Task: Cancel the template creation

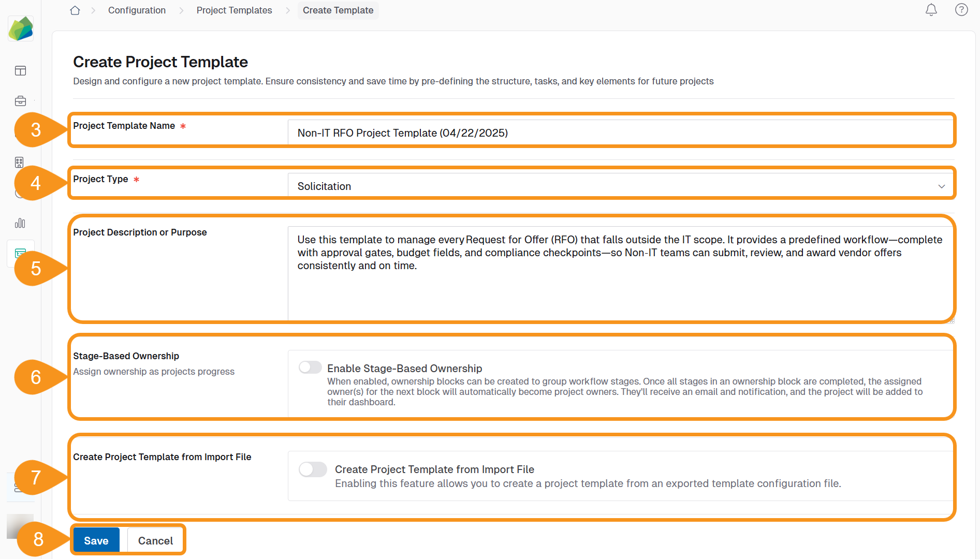Action: 155,540
